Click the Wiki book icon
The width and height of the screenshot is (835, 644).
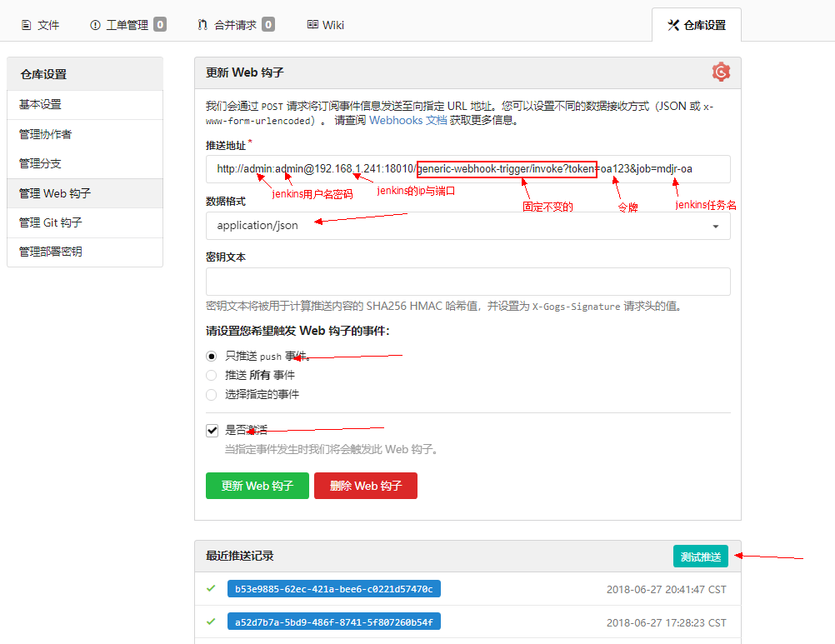point(312,24)
